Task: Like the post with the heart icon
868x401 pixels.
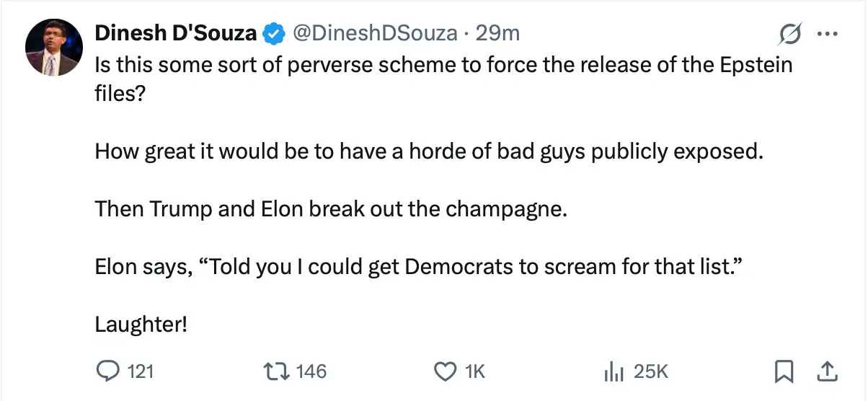Action: pos(445,371)
